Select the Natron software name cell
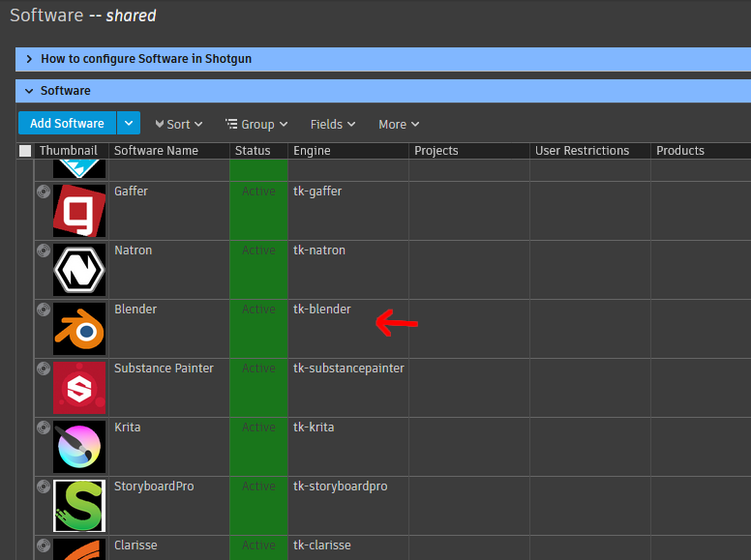Image resolution: width=751 pixels, height=560 pixels. [x=169, y=270]
